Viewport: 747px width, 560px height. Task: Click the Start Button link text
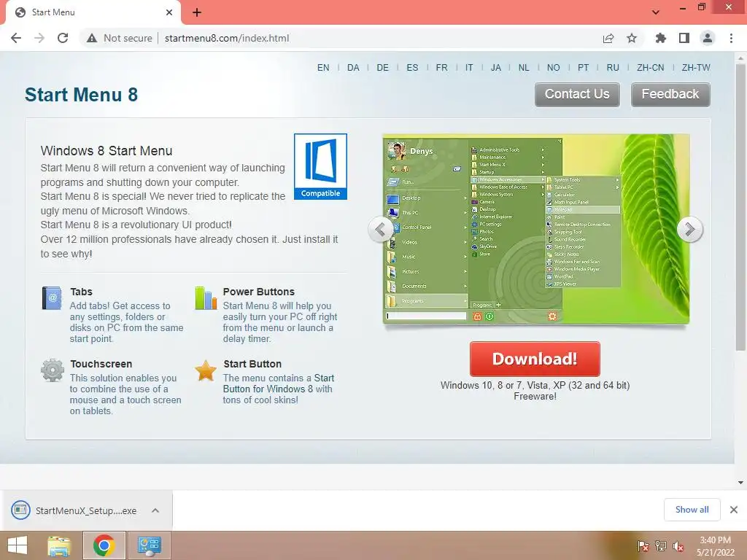[279, 384]
